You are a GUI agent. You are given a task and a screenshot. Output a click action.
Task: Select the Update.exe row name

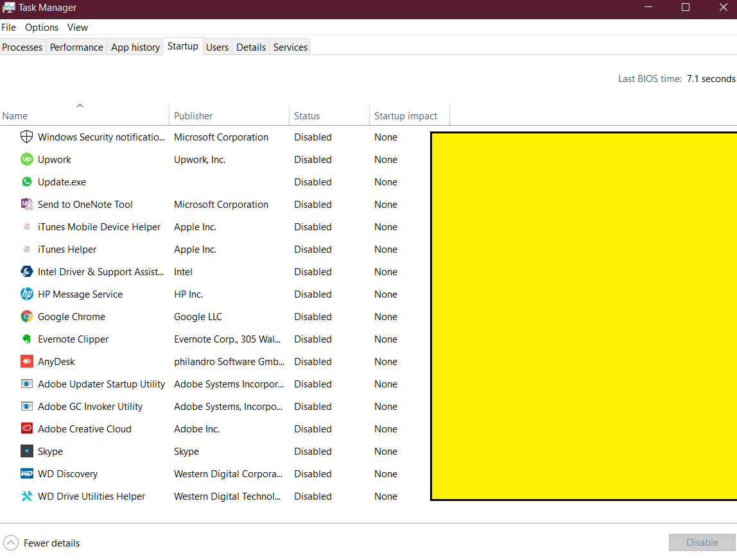point(62,182)
